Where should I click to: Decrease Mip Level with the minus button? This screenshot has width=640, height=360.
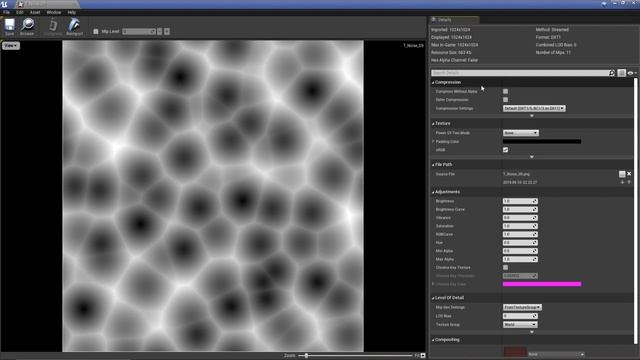pyautogui.click(x=160, y=31)
